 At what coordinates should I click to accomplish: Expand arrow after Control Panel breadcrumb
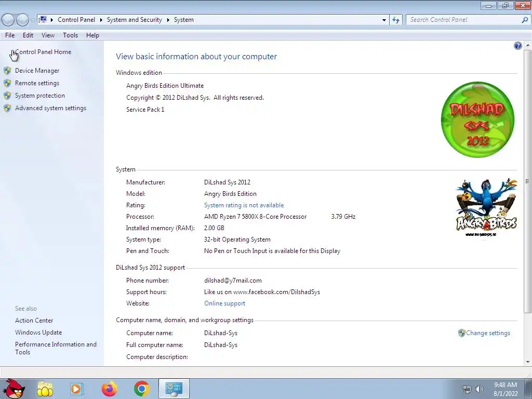[101, 20]
